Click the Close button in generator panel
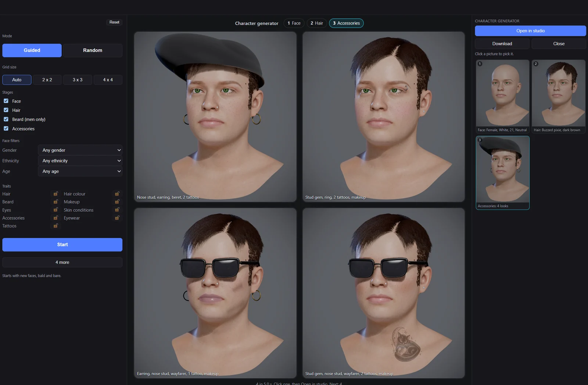The image size is (588, 385). coord(559,44)
